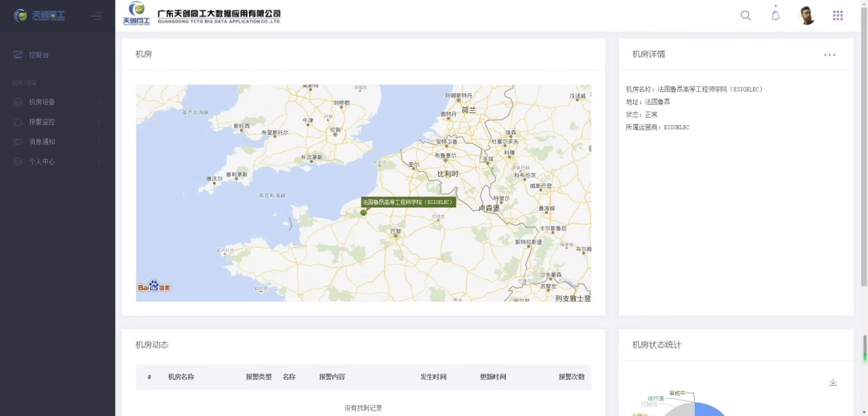Click the 状态：正常 text
The height and width of the screenshot is (416, 868).
641,114
